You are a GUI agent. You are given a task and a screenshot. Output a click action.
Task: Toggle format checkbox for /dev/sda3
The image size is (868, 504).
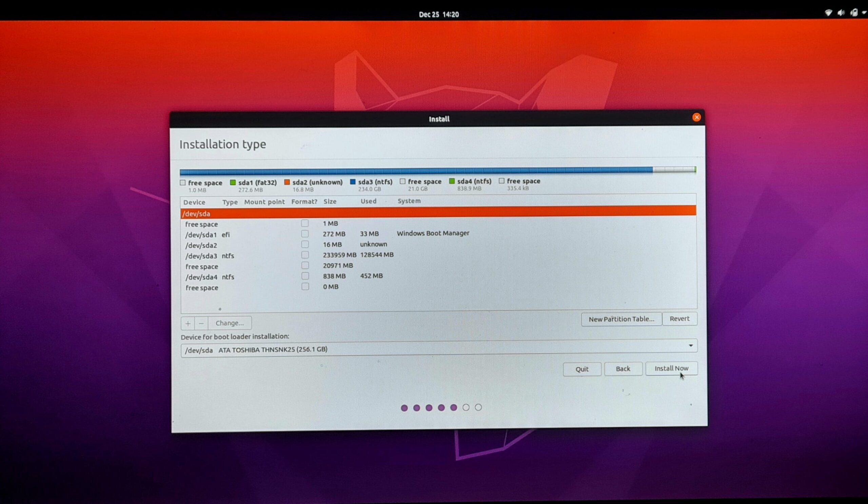[x=305, y=255]
